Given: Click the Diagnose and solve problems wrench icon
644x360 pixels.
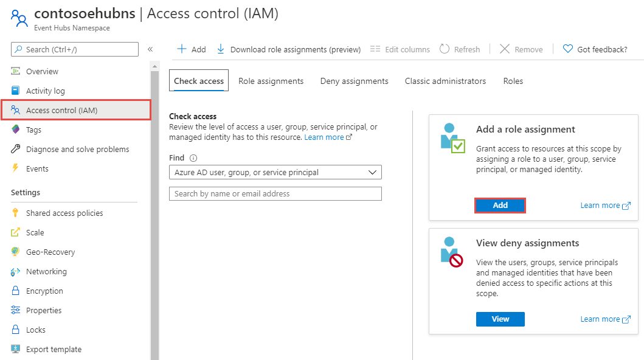Looking at the screenshot, I should (16, 149).
